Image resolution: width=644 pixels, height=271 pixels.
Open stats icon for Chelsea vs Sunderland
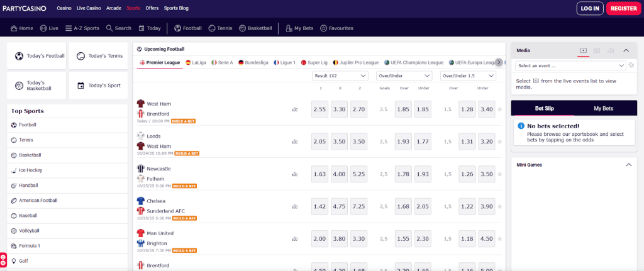click(294, 206)
